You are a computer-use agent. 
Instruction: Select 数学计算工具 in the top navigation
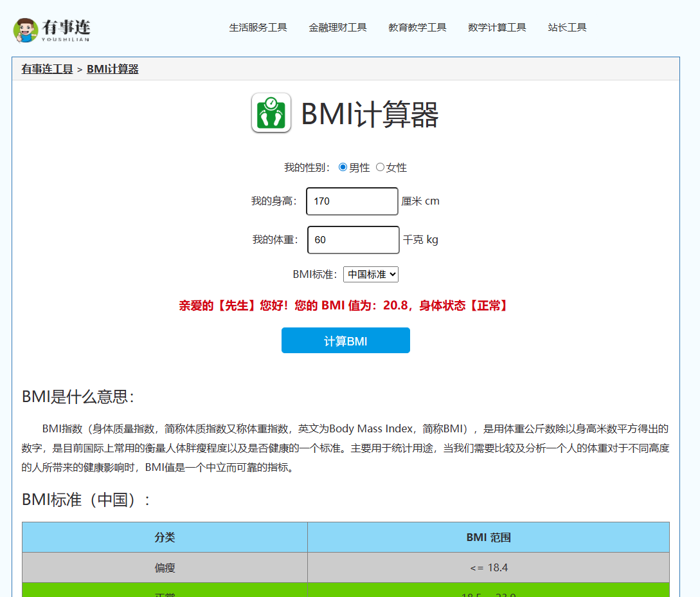click(497, 27)
